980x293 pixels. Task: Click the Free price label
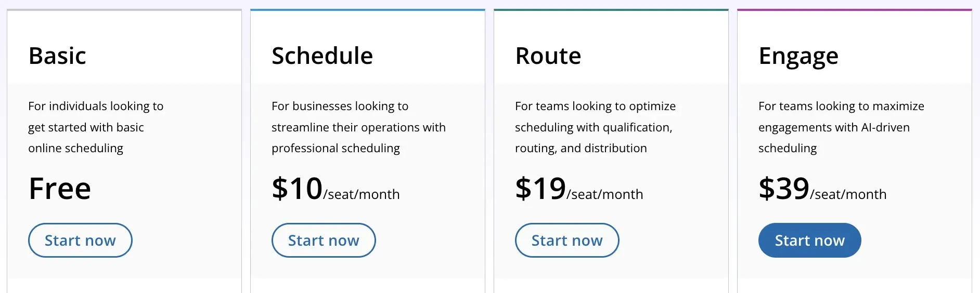60,188
